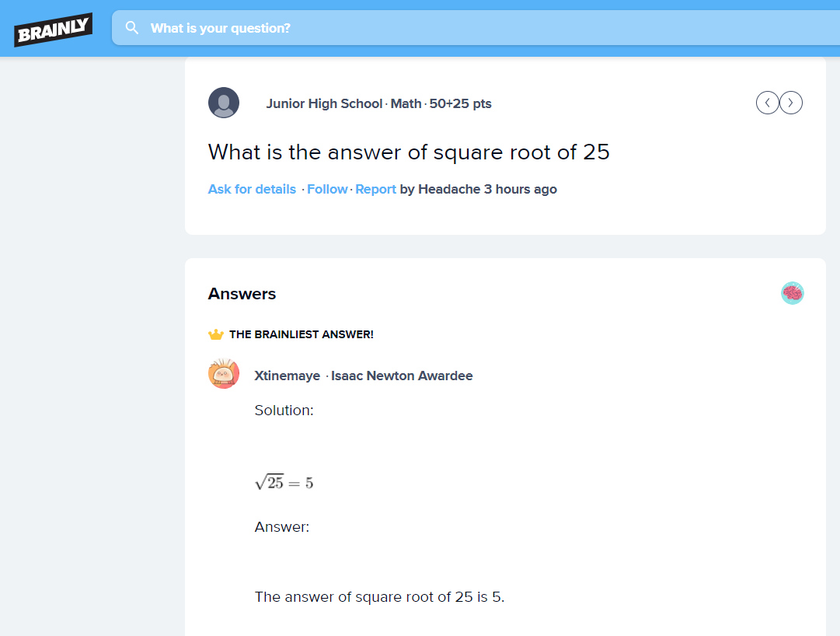
Task: Click the search magnifier icon
Action: pos(132,28)
